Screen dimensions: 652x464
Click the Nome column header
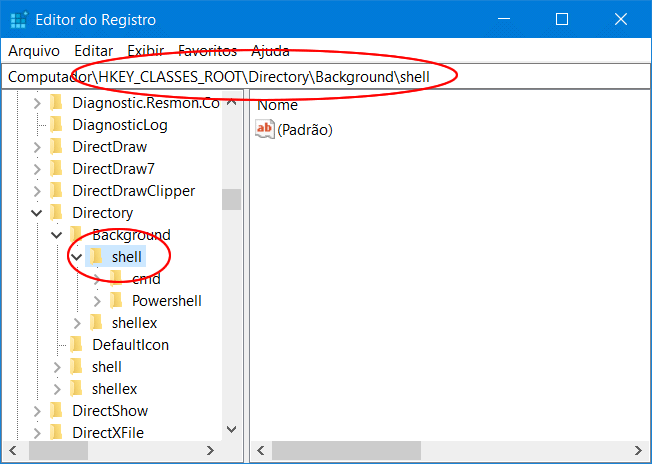[x=278, y=104]
